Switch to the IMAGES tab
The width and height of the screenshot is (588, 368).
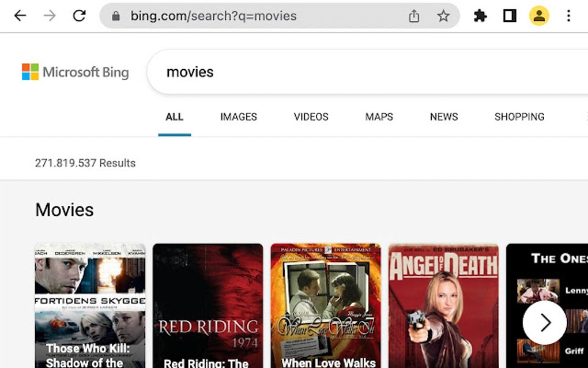coord(238,117)
